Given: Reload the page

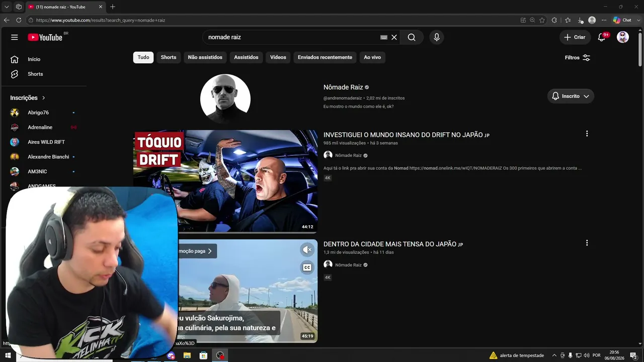Looking at the screenshot, I should pos(19,20).
